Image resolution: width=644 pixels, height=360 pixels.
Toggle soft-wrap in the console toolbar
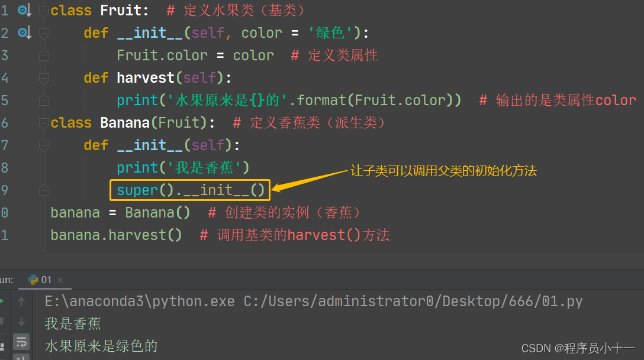21,342
